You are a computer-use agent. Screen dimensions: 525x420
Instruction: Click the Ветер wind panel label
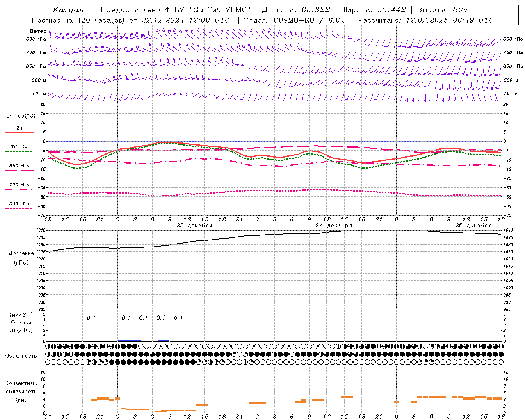[38, 31]
